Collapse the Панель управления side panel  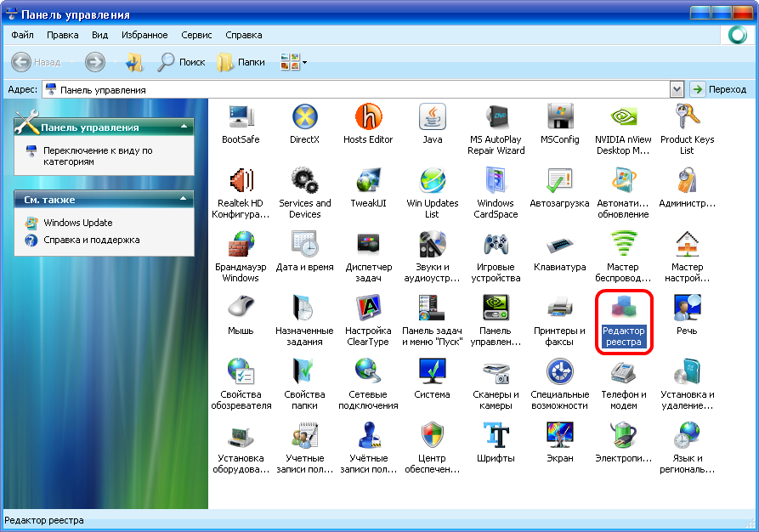[184, 127]
